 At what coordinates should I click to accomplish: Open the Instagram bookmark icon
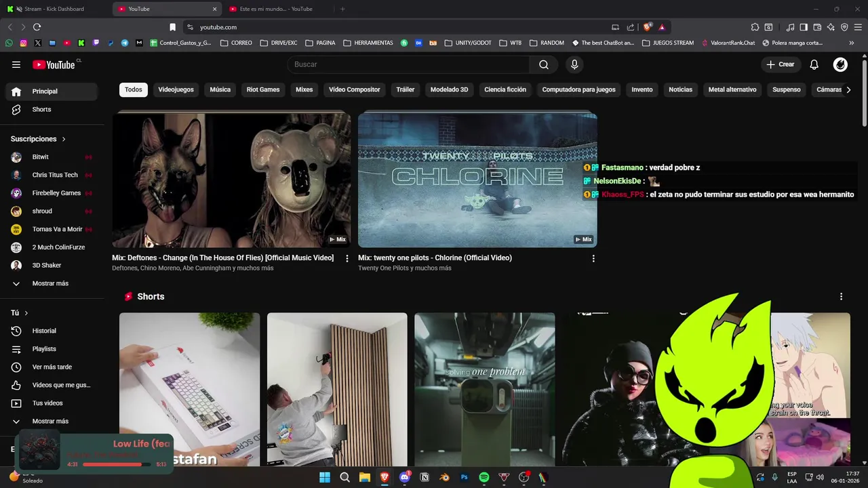tap(23, 43)
